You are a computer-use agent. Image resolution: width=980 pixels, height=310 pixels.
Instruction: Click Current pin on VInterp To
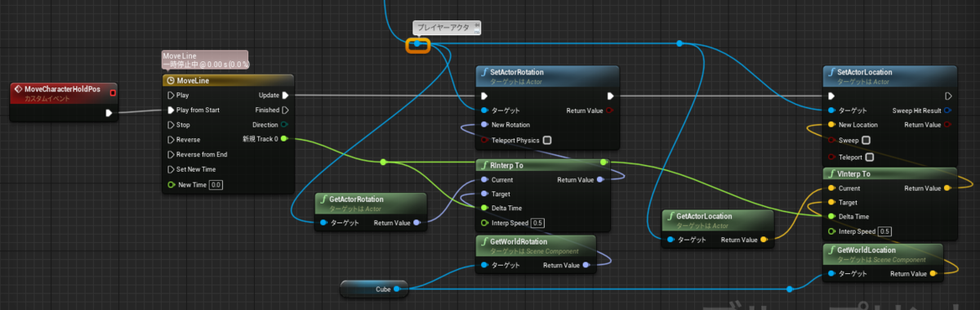click(832, 188)
